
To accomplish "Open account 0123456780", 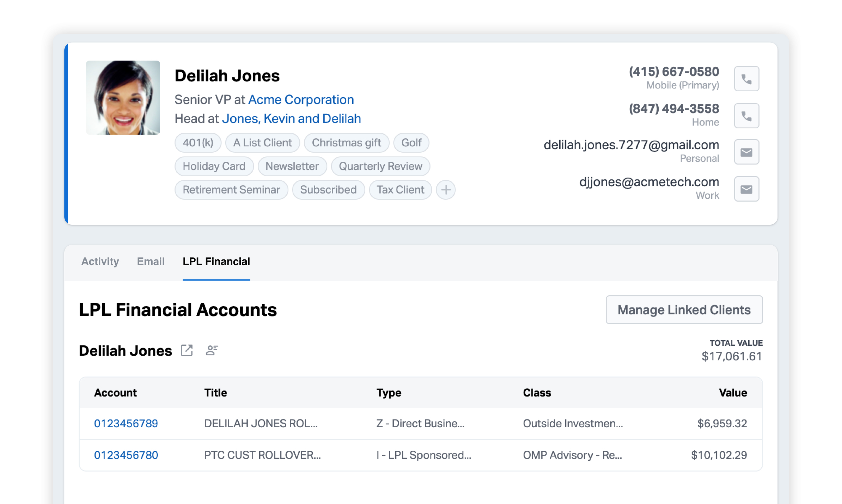I will click(126, 455).
